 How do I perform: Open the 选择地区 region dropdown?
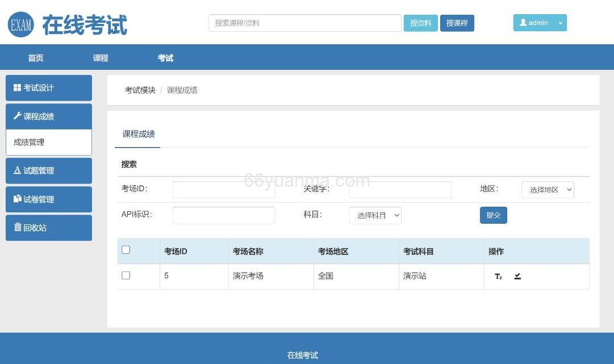pyautogui.click(x=548, y=189)
